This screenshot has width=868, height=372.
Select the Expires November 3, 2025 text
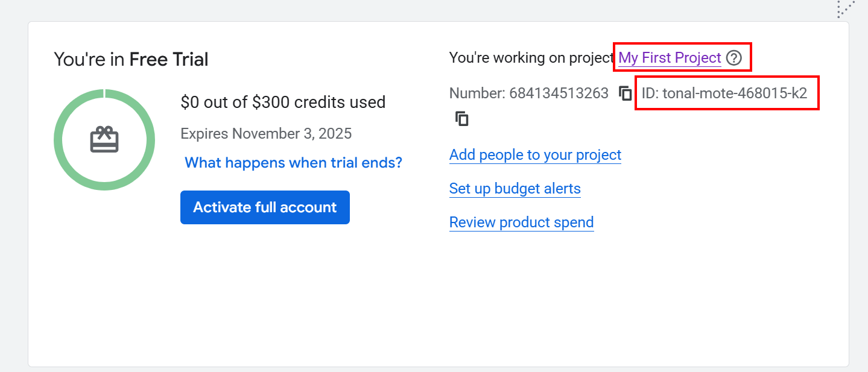tap(266, 133)
